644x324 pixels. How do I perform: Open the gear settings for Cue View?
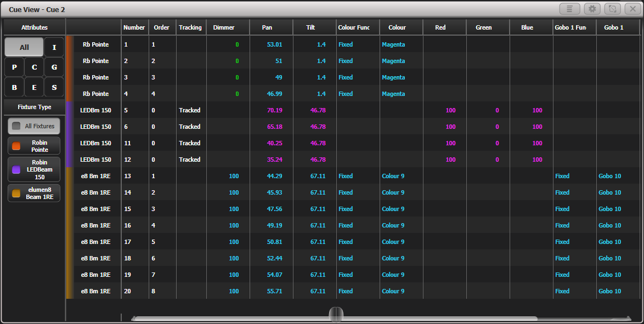(x=592, y=9)
